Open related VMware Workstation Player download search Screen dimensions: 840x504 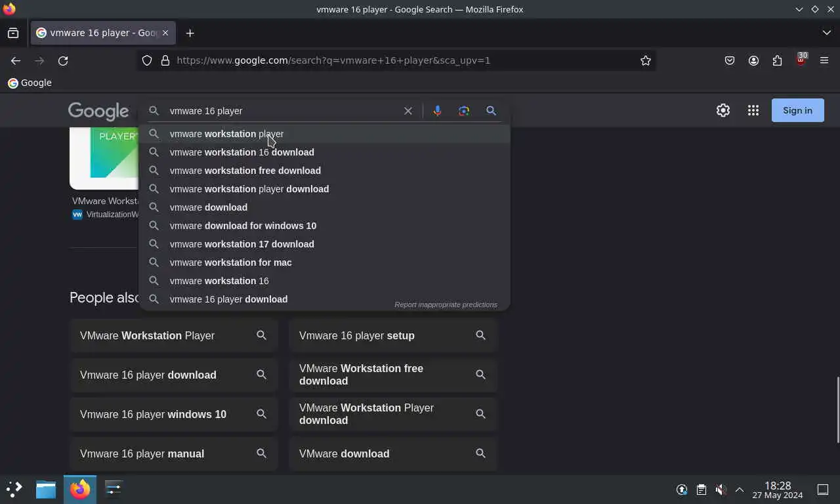click(x=393, y=414)
